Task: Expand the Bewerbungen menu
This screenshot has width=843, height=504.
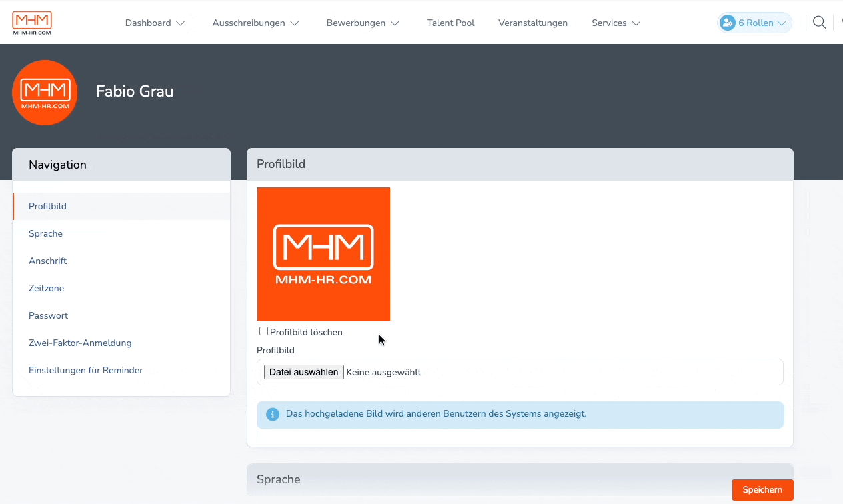Action: (363, 23)
